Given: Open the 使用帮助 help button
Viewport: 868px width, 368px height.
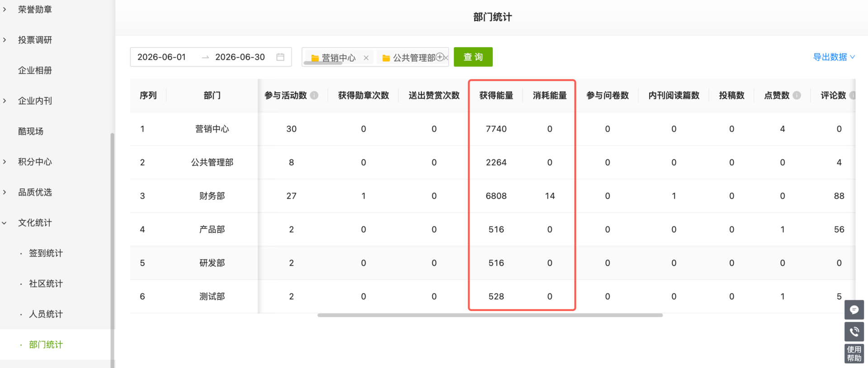Looking at the screenshot, I should [854, 354].
